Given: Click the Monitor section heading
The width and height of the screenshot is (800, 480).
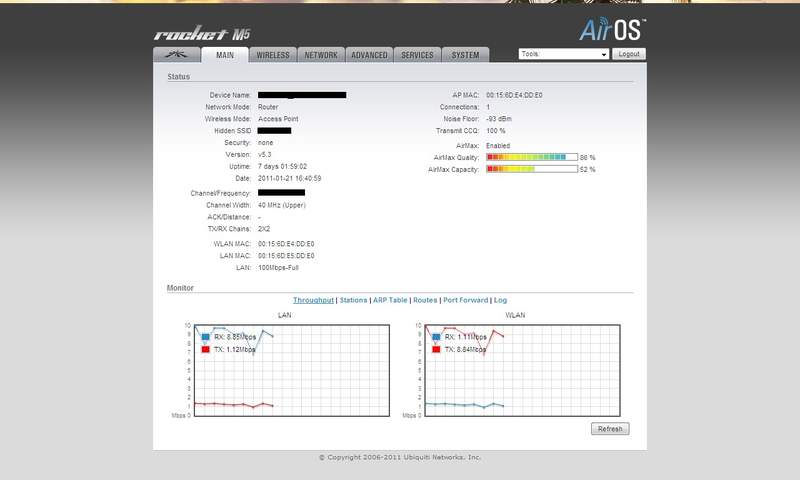Looking at the screenshot, I should pyautogui.click(x=180, y=288).
